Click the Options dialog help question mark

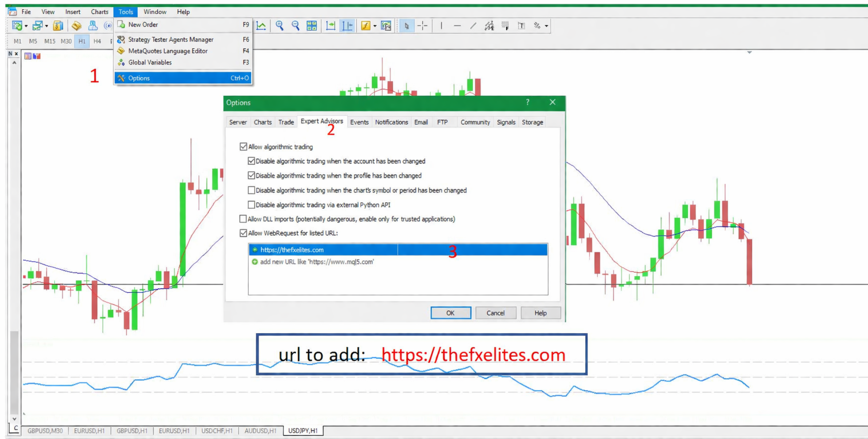528,102
